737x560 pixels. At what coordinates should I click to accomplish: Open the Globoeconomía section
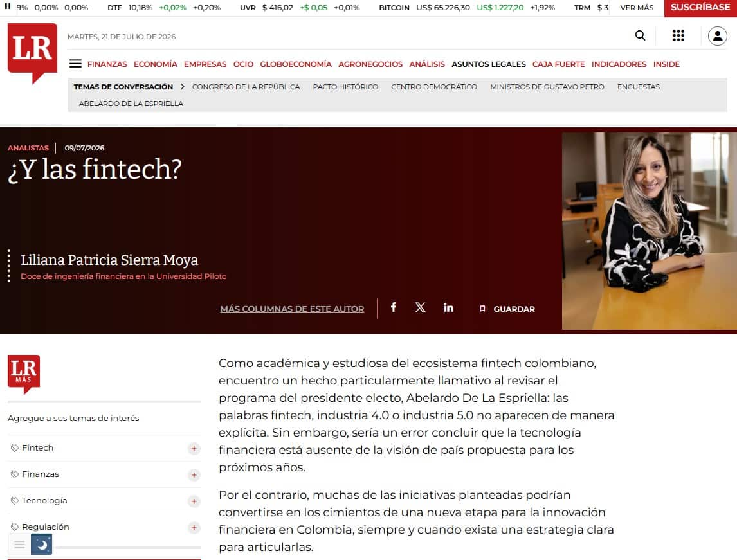pos(296,64)
